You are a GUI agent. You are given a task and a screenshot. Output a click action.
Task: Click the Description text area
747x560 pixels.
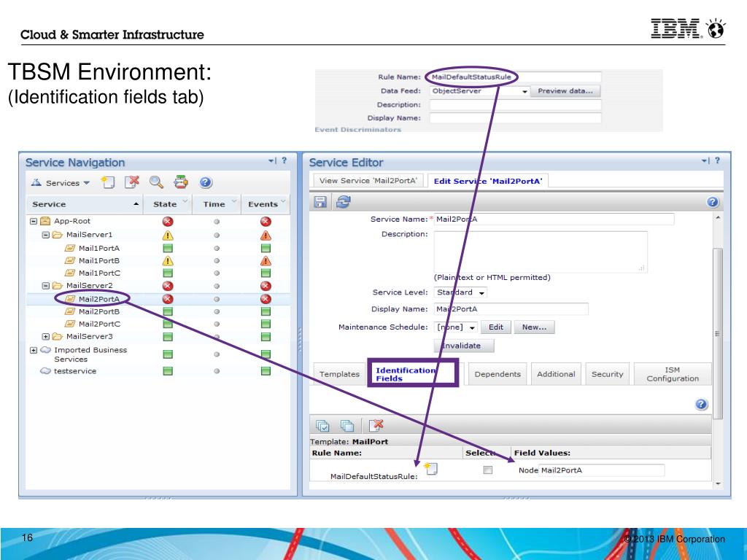pos(541,252)
